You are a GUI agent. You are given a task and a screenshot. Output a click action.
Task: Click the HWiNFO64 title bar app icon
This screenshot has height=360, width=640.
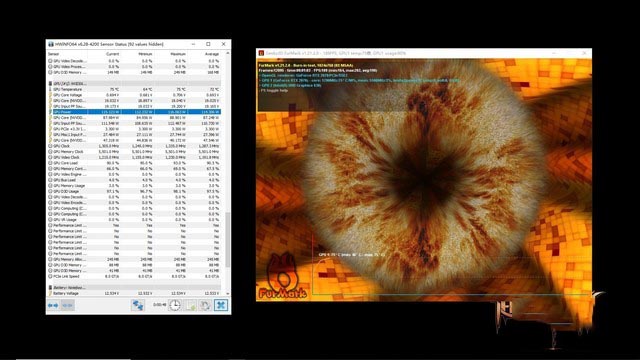51,44
